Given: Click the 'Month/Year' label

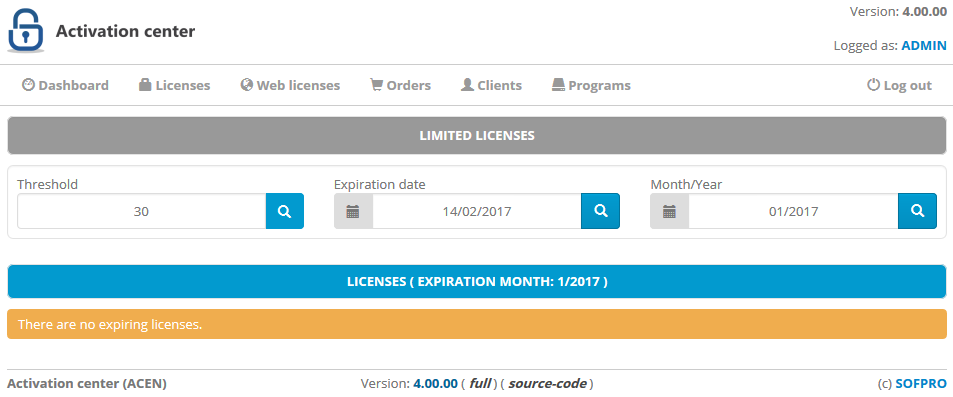Looking at the screenshot, I should coord(686,184).
